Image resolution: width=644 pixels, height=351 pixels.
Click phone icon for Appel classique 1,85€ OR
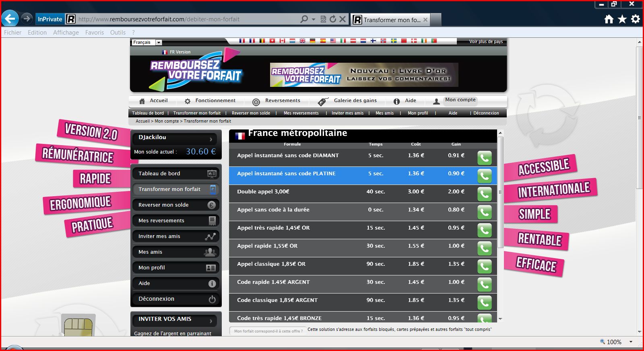point(485,267)
